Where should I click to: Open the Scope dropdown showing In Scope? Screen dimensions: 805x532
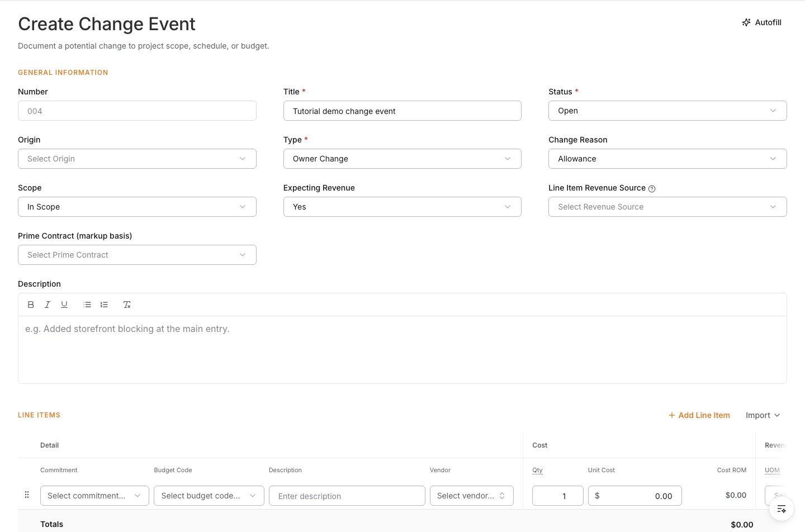(137, 207)
